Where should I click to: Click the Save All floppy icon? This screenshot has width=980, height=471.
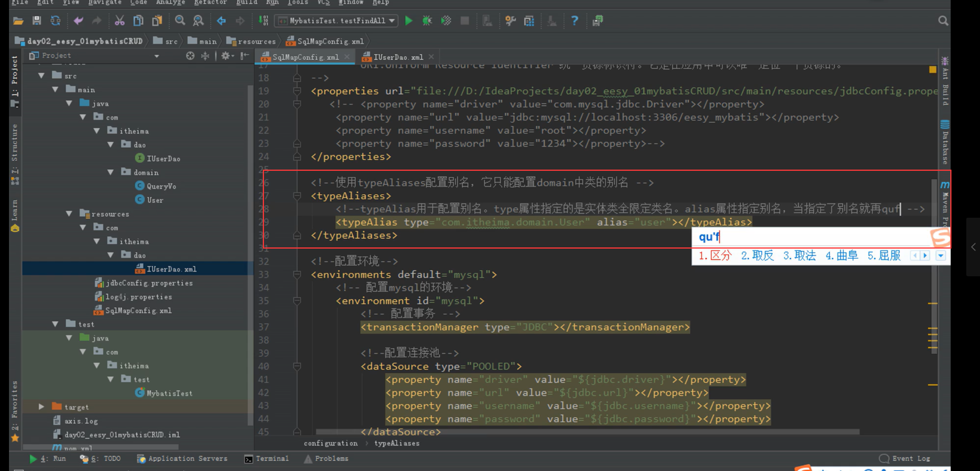click(x=37, y=20)
